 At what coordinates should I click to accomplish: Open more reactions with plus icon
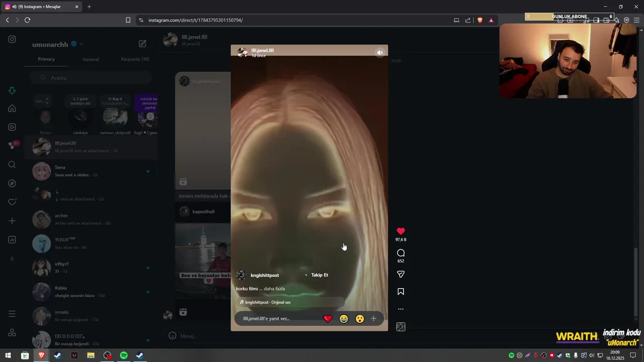coord(373,319)
